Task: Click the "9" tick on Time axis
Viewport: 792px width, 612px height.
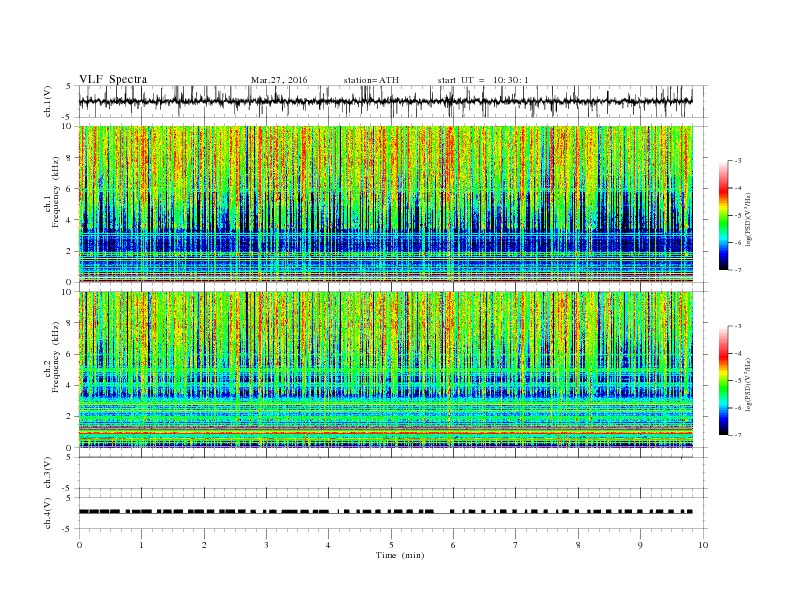Action: coord(640,545)
